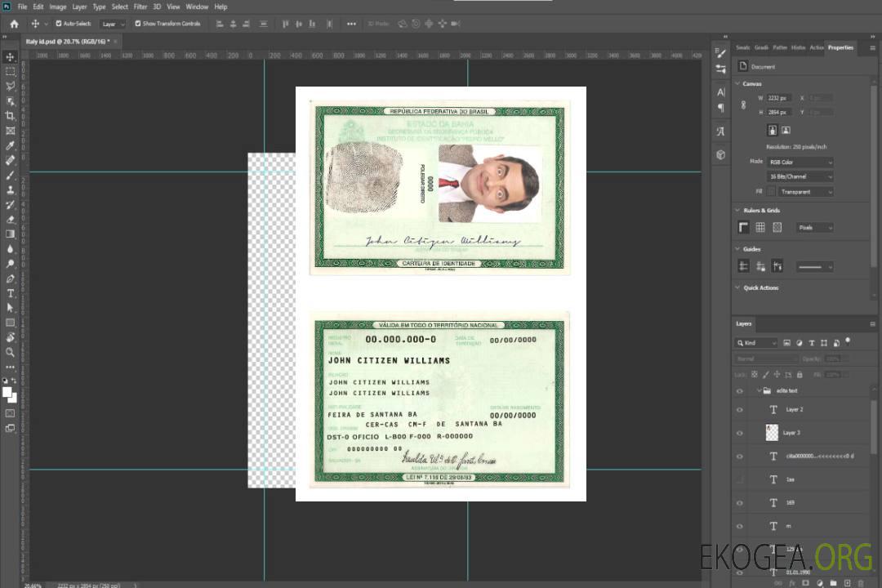Open the Brush Settings panel icon

tap(721, 53)
